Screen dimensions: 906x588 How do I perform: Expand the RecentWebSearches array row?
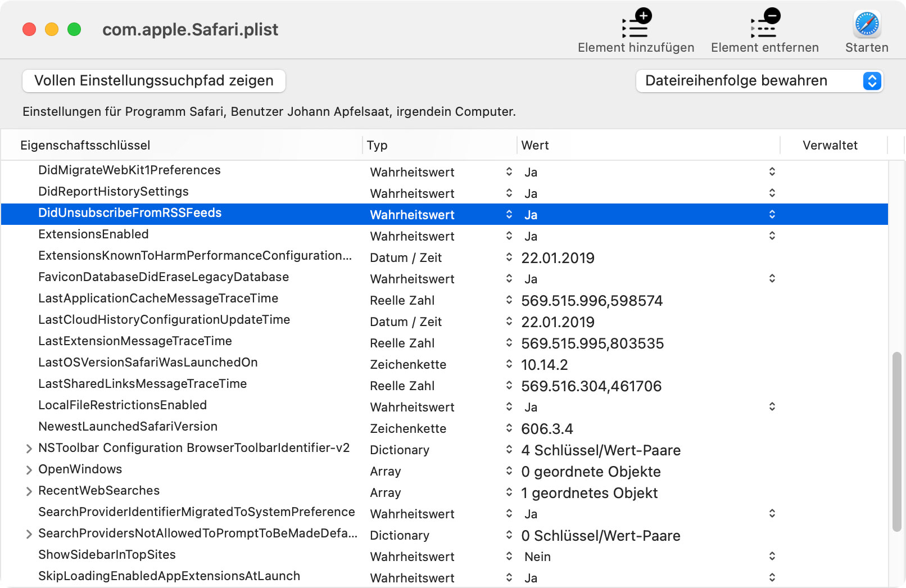point(29,491)
